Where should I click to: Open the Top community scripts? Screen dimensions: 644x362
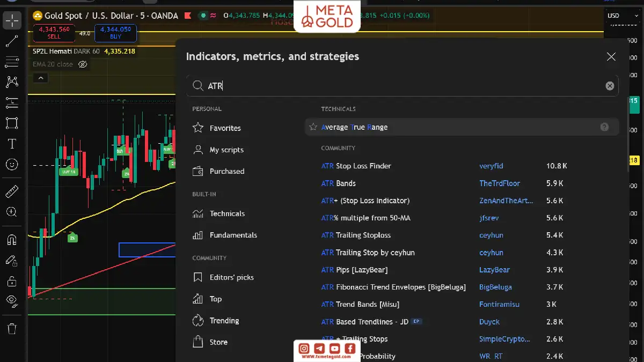(x=216, y=299)
